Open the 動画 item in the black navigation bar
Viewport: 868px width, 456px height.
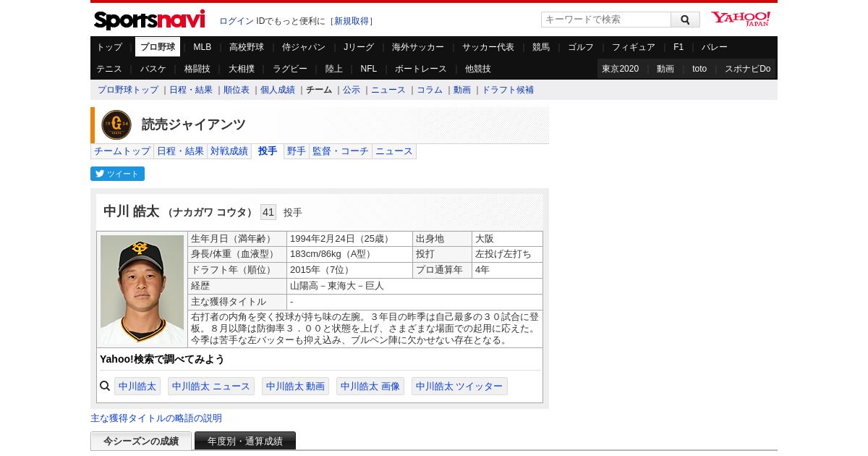point(665,69)
